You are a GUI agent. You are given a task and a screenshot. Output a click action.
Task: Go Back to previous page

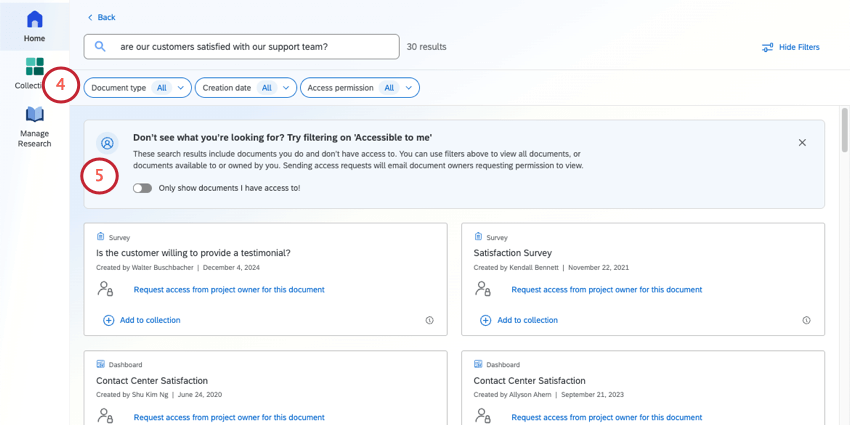tap(102, 17)
